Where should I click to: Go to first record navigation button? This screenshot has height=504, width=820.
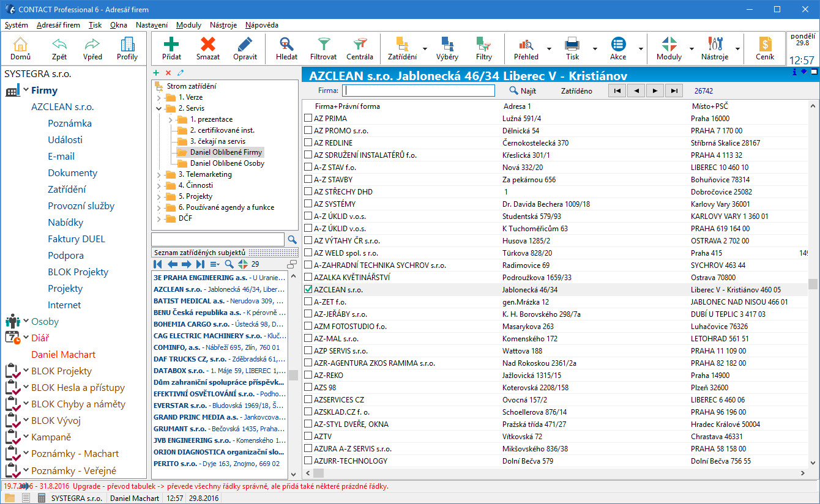(x=617, y=91)
